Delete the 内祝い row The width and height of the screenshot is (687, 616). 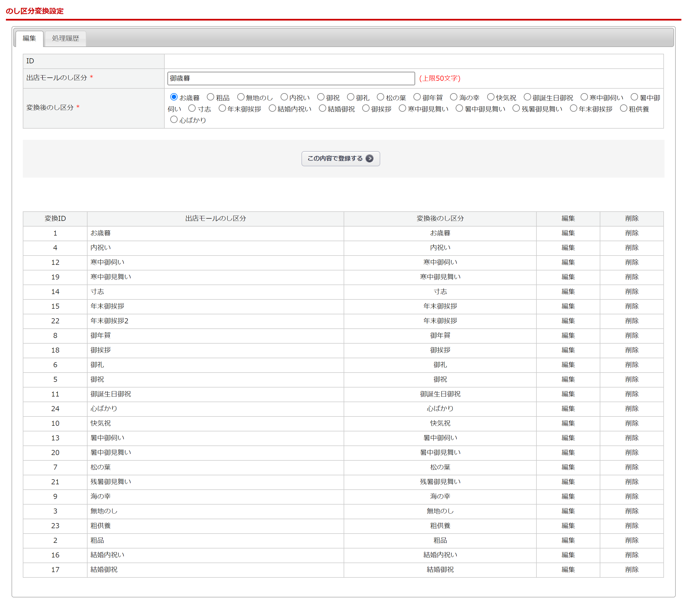tap(632, 247)
